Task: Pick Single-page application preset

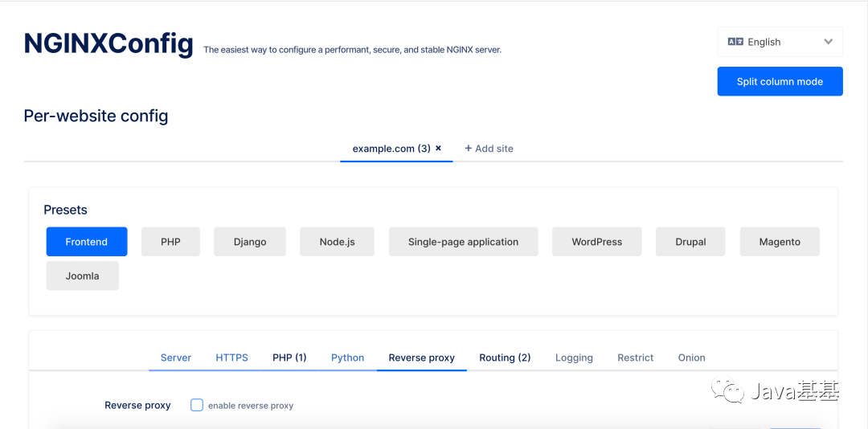Action: [x=464, y=242]
